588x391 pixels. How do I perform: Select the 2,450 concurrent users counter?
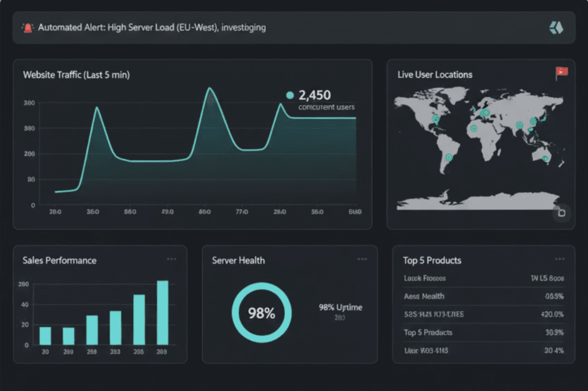click(314, 96)
